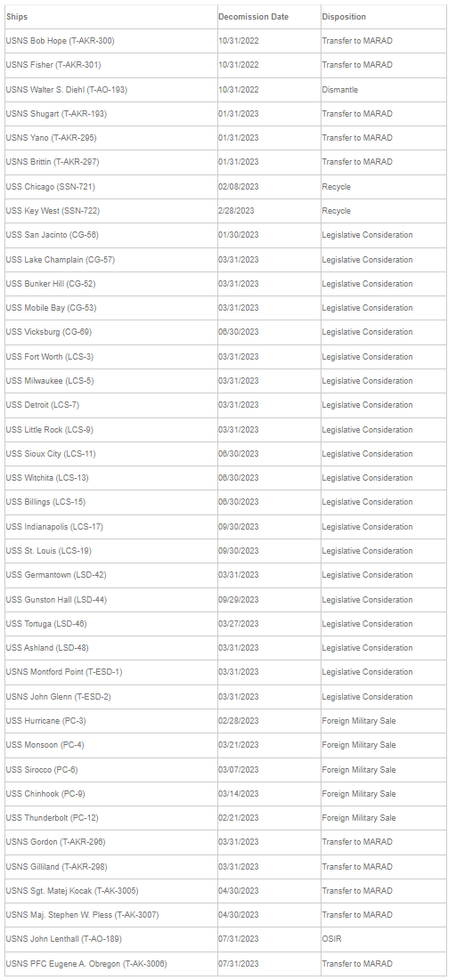Click the Dismantle disposition cell

pyautogui.click(x=384, y=90)
